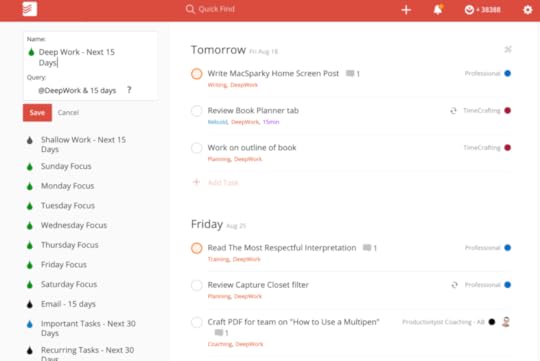Click drop icon beside Shallow Work
The image size is (540, 361).
tap(30, 140)
